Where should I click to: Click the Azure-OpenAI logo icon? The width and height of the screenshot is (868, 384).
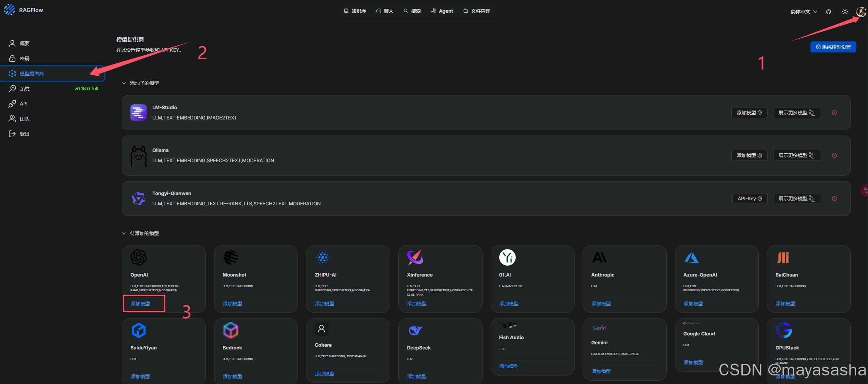[x=691, y=257]
